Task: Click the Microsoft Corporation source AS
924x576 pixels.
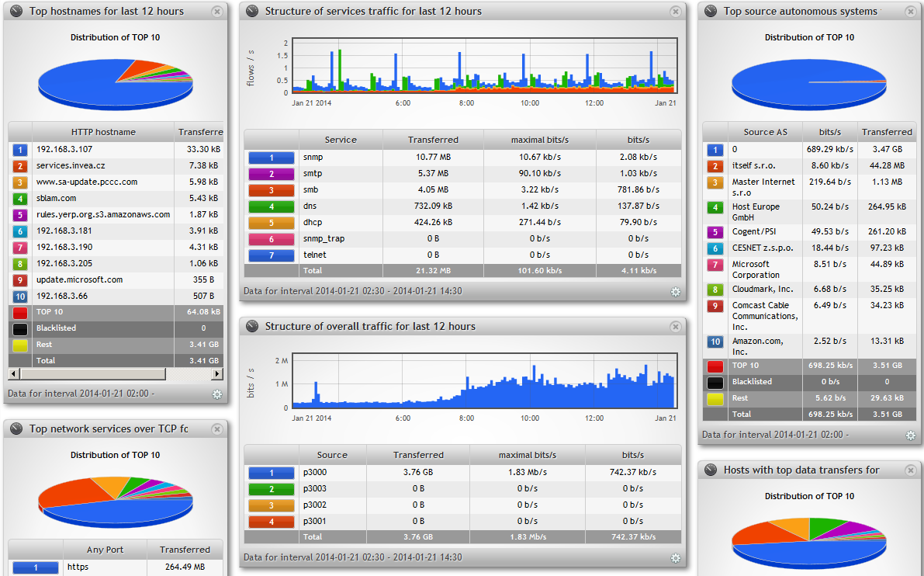Action: coord(756,269)
